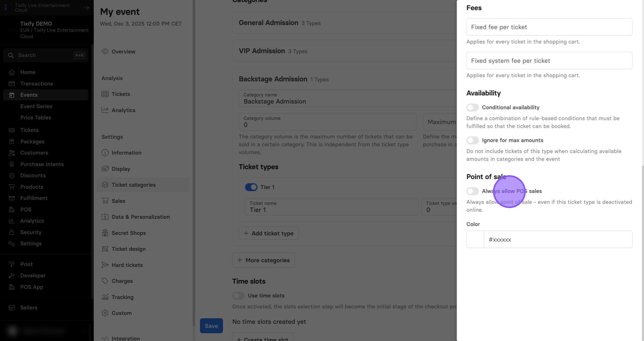
Task: Click the sidebar Search box
Action: click(x=46, y=55)
